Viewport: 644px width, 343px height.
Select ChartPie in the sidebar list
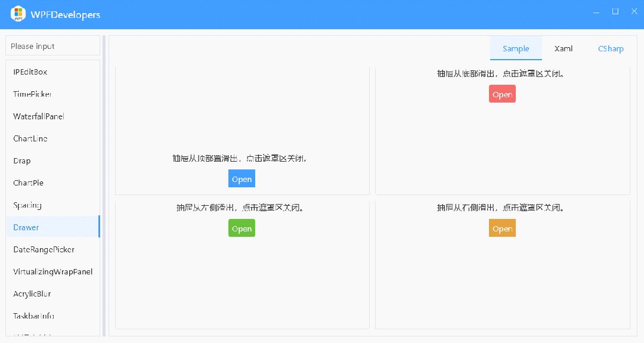click(x=52, y=183)
